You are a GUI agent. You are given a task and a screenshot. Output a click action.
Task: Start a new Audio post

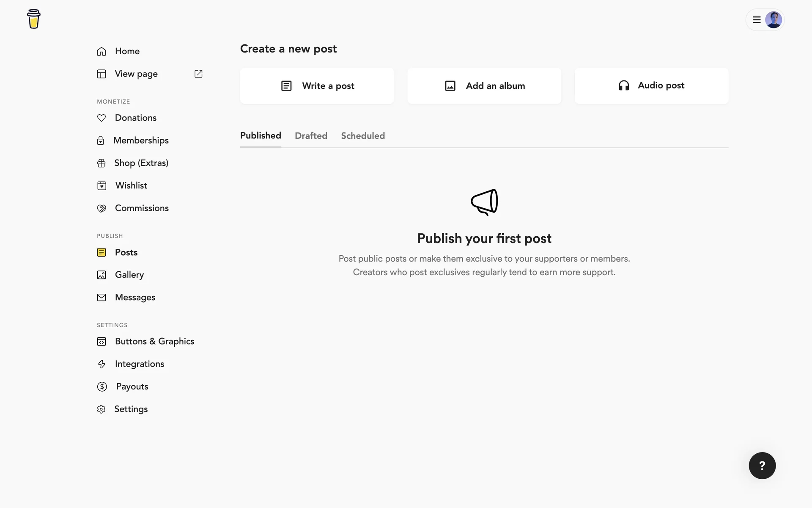(x=651, y=86)
